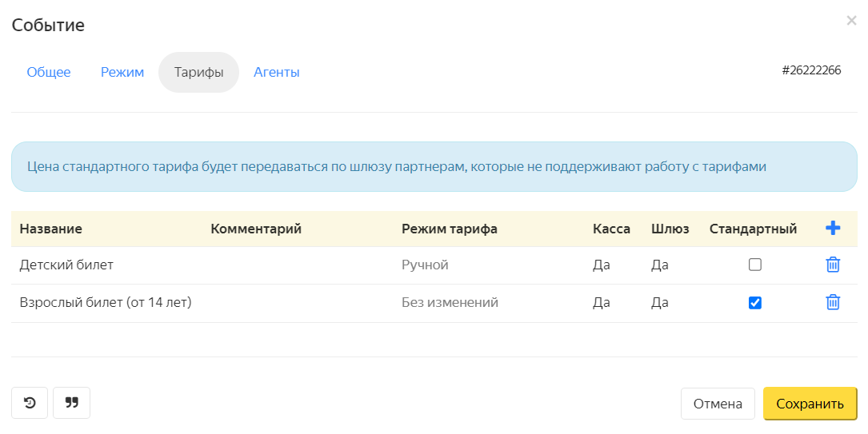Open Режим тарифа dropdown showing Без изменений
The height and width of the screenshot is (434, 868).
(x=450, y=302)
